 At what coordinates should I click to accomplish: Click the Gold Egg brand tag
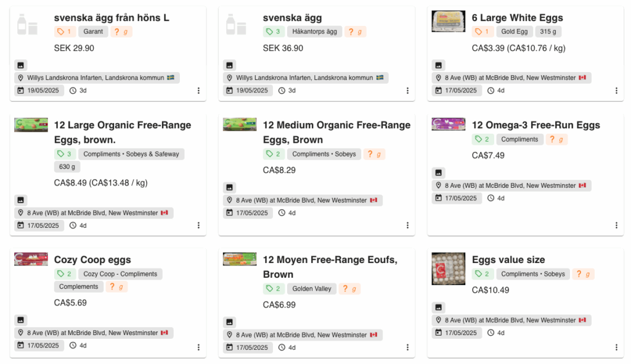515,31
